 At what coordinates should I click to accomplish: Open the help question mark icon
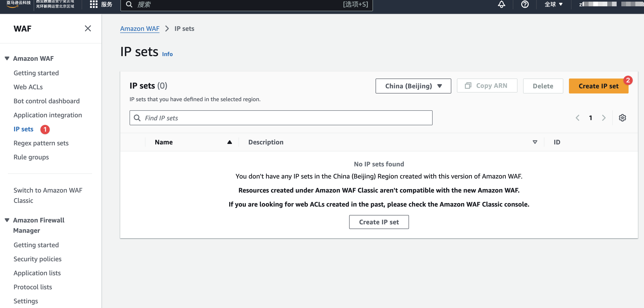(x=525, y=4)
